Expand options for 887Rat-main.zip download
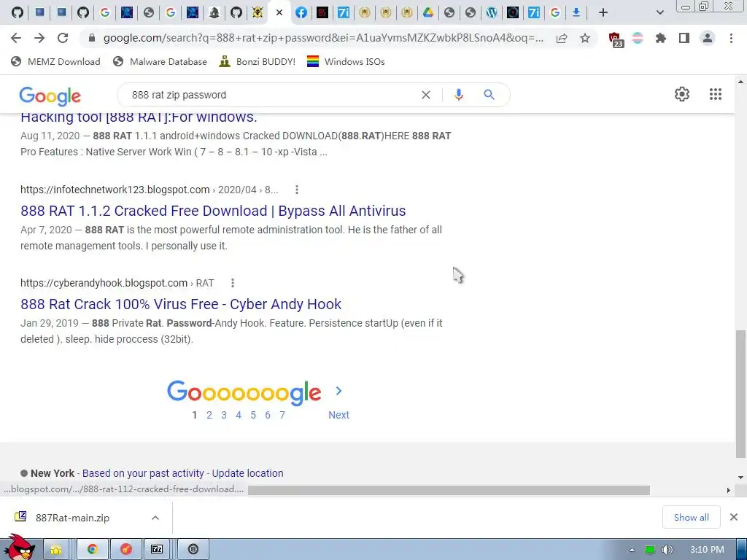The height and width of the screenshot is (560, 747). click(x=155, y=518)
